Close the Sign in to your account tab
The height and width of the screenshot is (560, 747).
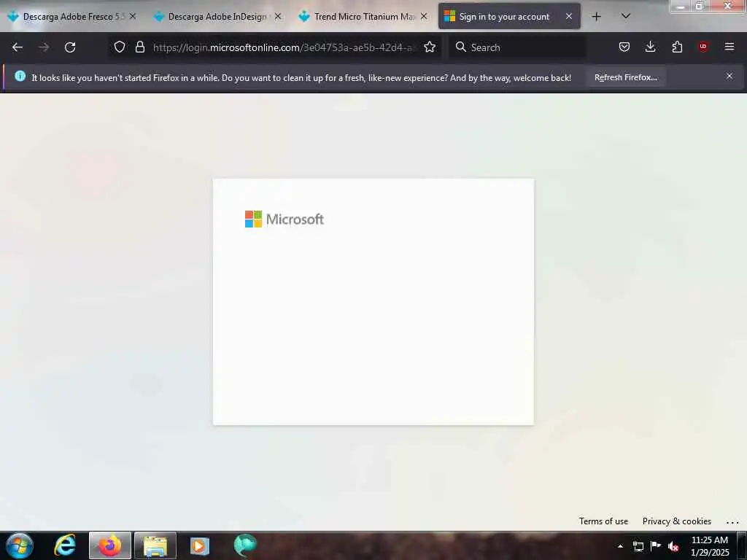coord(569,16)
